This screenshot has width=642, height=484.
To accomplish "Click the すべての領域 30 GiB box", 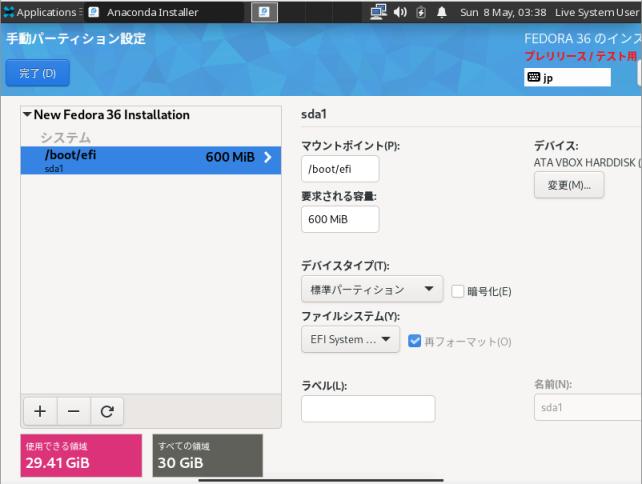I will 208,455.
